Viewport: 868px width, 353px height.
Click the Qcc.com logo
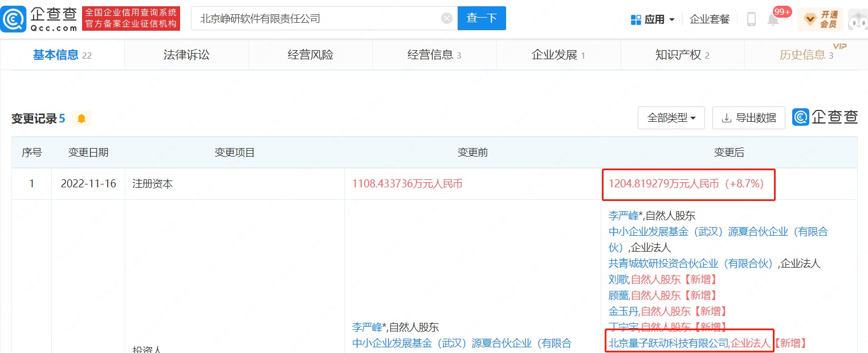(x=39, y=19)
